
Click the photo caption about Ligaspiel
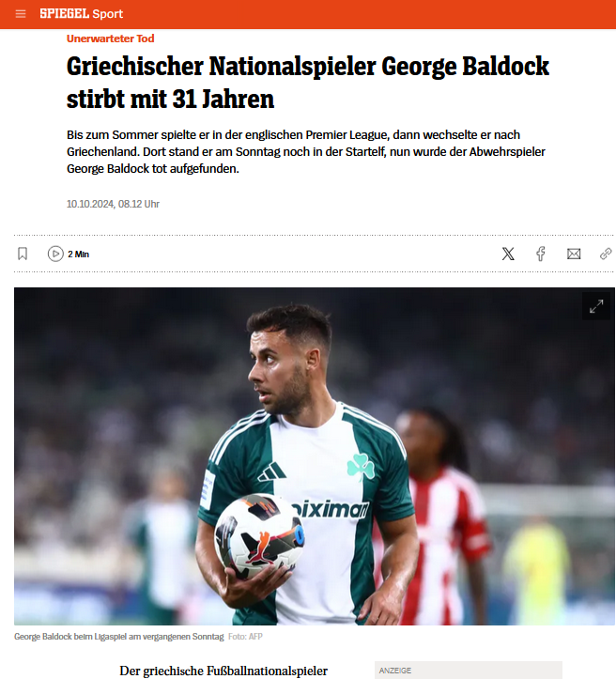pyautogui.click(x=119, y=637)
